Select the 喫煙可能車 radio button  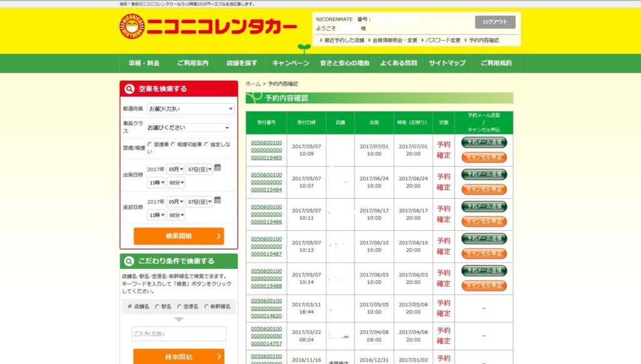[173, 144]
